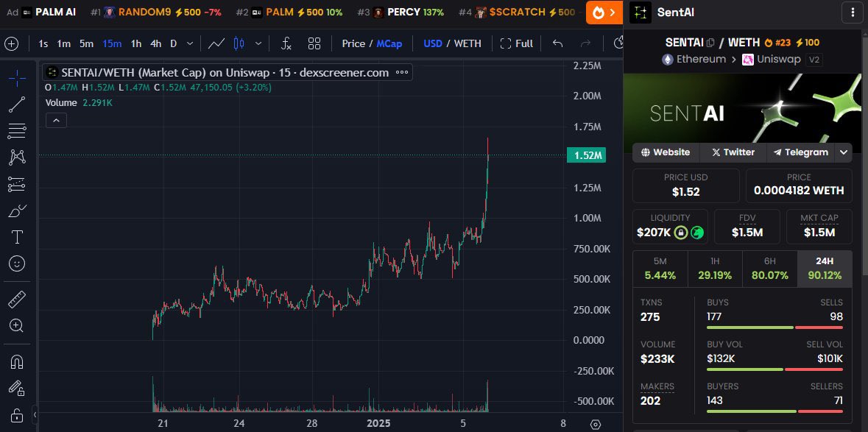
Task: Select the D daily timeframe
Action: [173, 43]
